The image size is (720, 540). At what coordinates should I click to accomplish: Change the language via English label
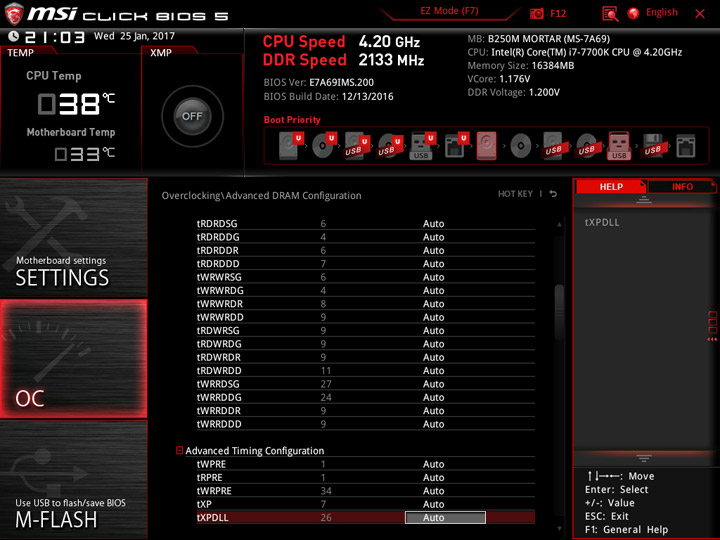point(662,12)
